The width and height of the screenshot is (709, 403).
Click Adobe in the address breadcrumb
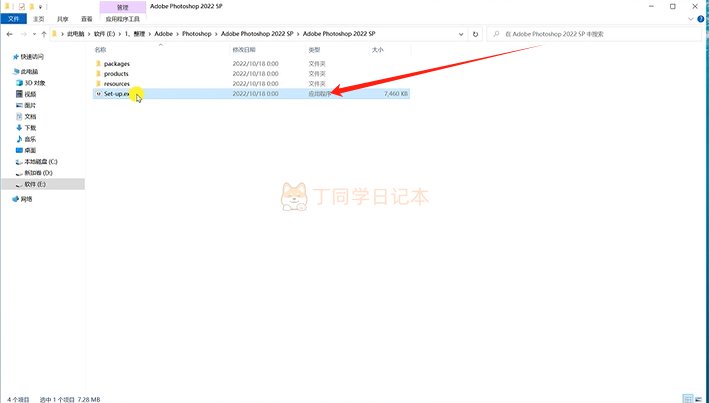point(164,34)
